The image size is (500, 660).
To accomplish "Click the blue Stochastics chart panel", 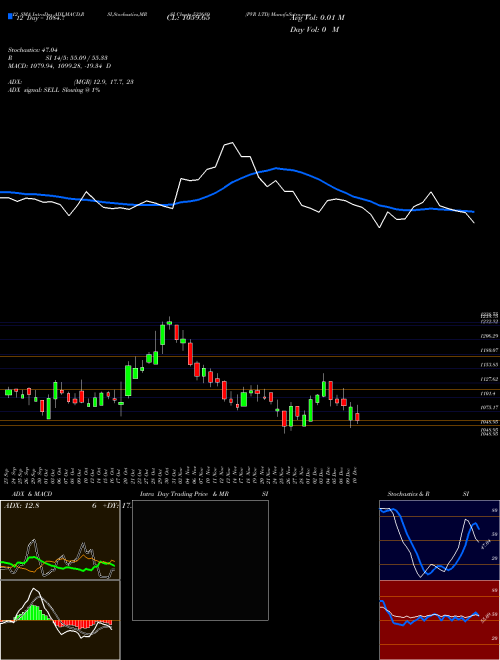I will tap(439, 540).
